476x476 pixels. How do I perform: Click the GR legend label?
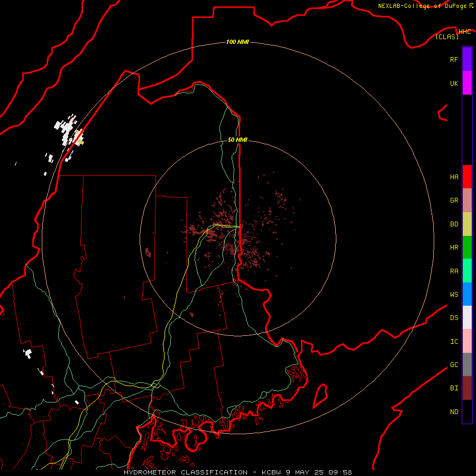(x=454, y=200)
